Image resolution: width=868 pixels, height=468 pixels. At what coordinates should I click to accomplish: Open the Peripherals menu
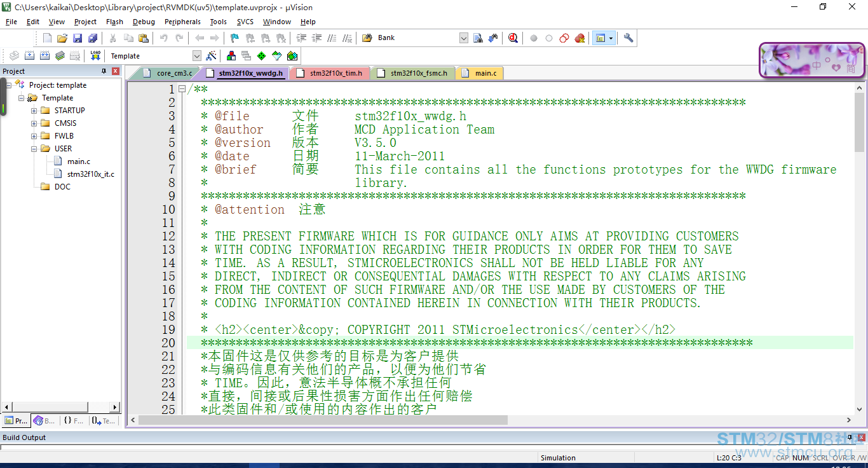pyautogui.click(x=182, y=22)
